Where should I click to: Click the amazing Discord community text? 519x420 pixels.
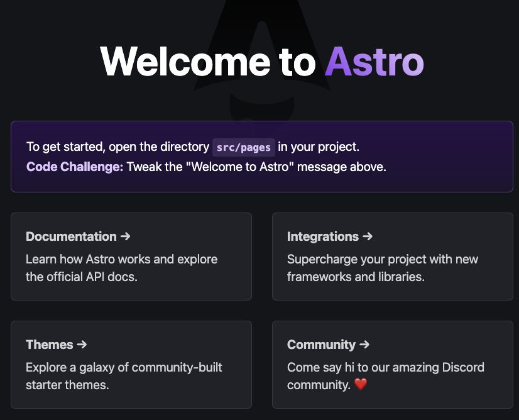click(x=385, y=375)
